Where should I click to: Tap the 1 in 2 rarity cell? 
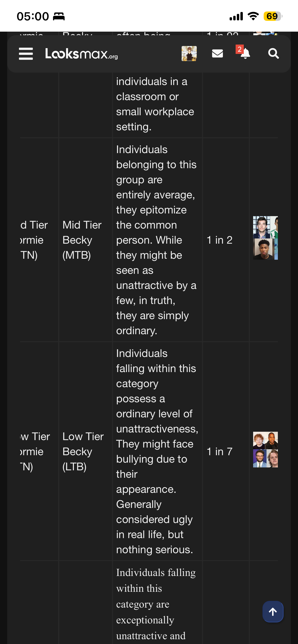(x=226, y=240)
